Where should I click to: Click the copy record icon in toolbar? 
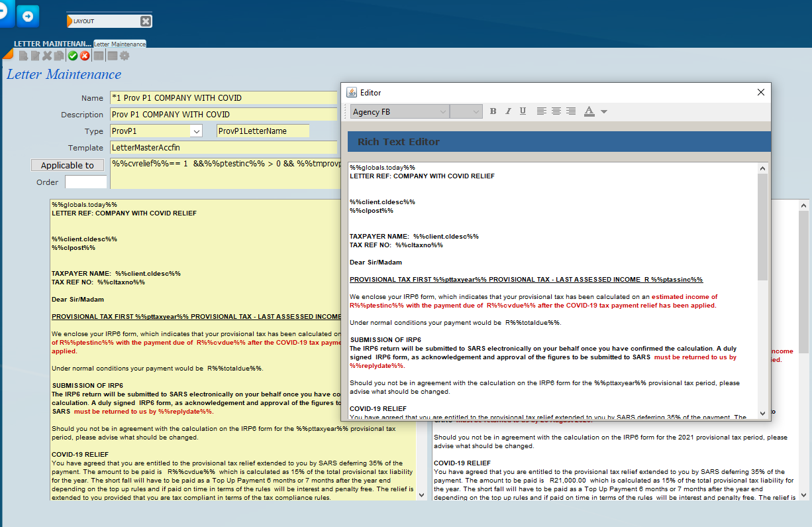tap(59, 56)
